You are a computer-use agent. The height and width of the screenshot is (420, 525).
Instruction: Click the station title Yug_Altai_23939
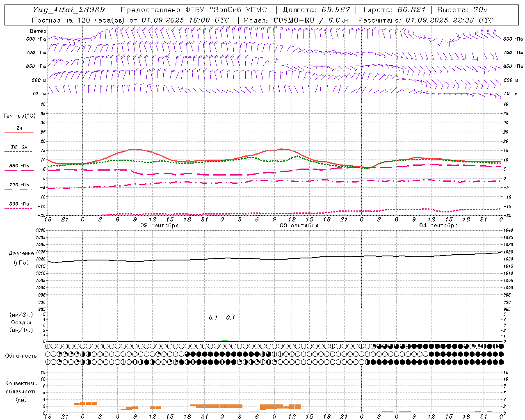69,10
